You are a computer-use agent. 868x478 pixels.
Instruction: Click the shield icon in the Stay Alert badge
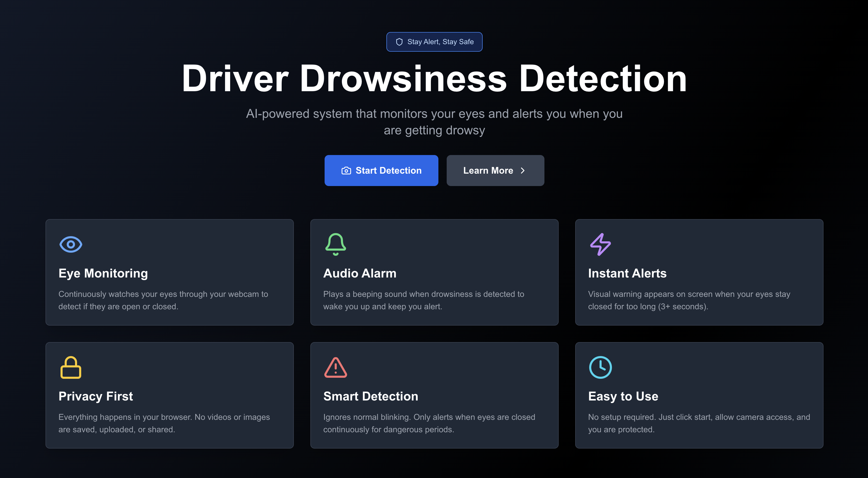tap(399, 42)
